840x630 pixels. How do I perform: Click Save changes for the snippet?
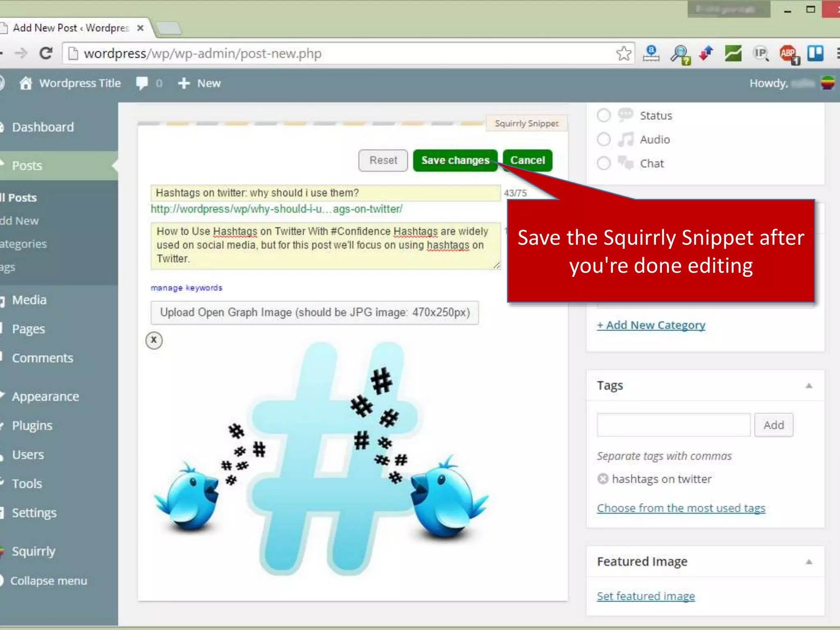pos(455,160)
